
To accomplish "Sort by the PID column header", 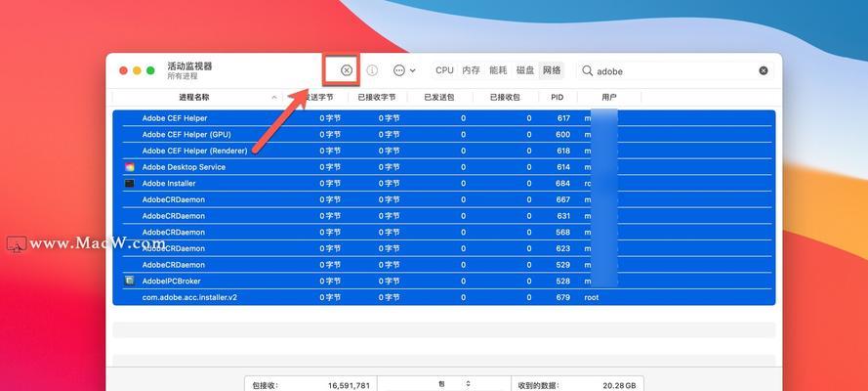I will (x=558, y=97).
